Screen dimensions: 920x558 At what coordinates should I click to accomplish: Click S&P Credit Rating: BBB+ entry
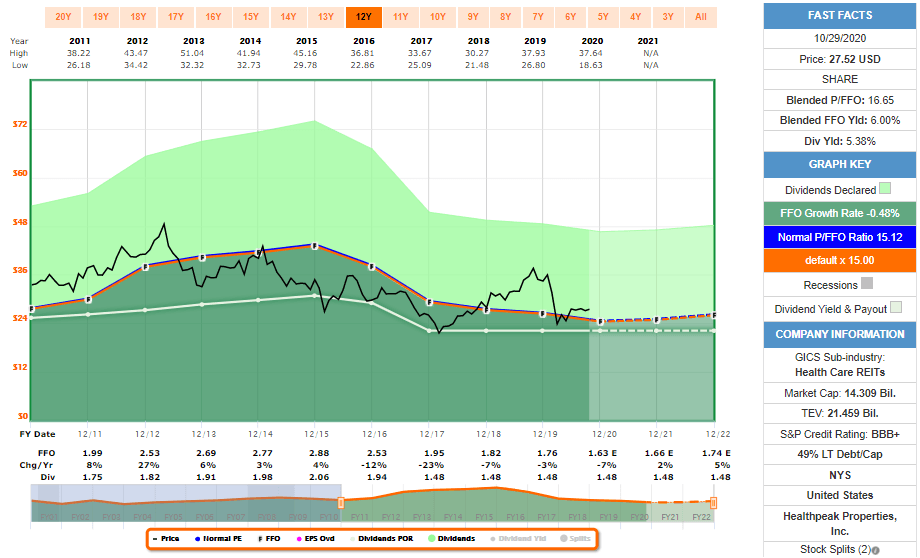coord(840,434)
